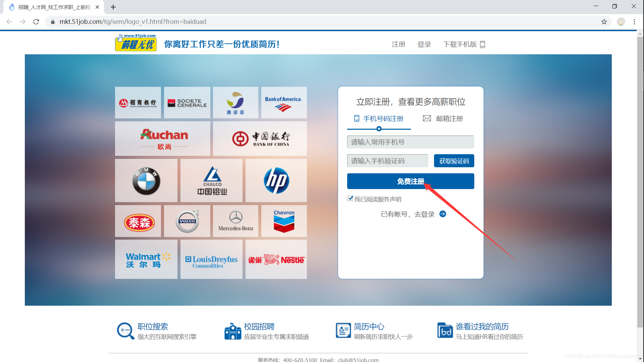
Task: Click the Nestle 雀巢 logo tile
Action: 276,259
